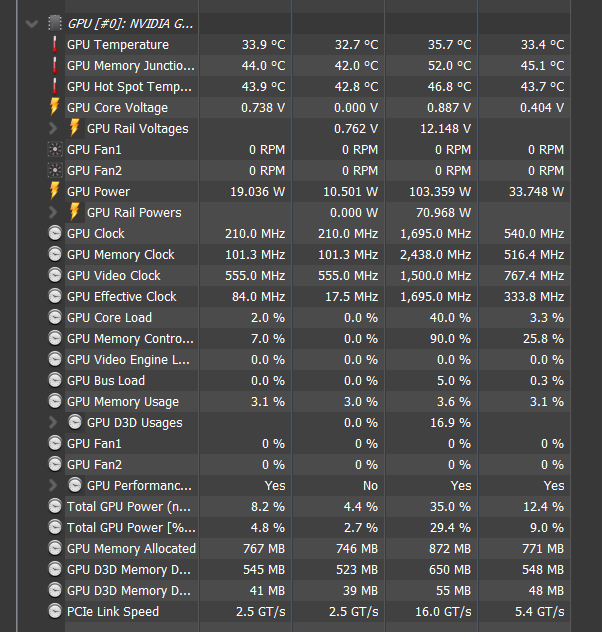Select the GPU Memory Clock label

pyautogui.click(x=120, y=255)
